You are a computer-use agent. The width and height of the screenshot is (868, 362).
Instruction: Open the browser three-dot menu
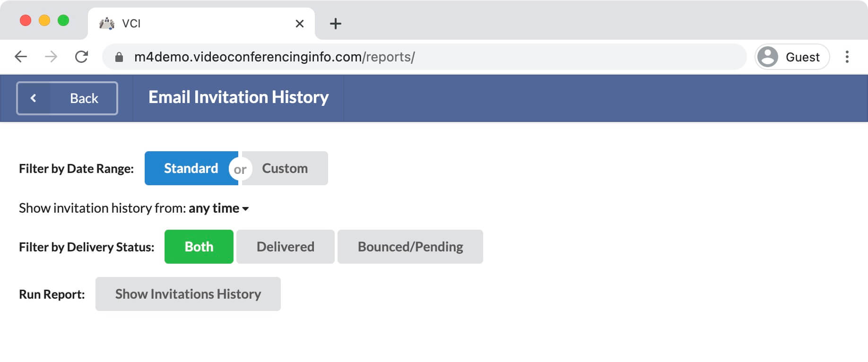(847, 57)
